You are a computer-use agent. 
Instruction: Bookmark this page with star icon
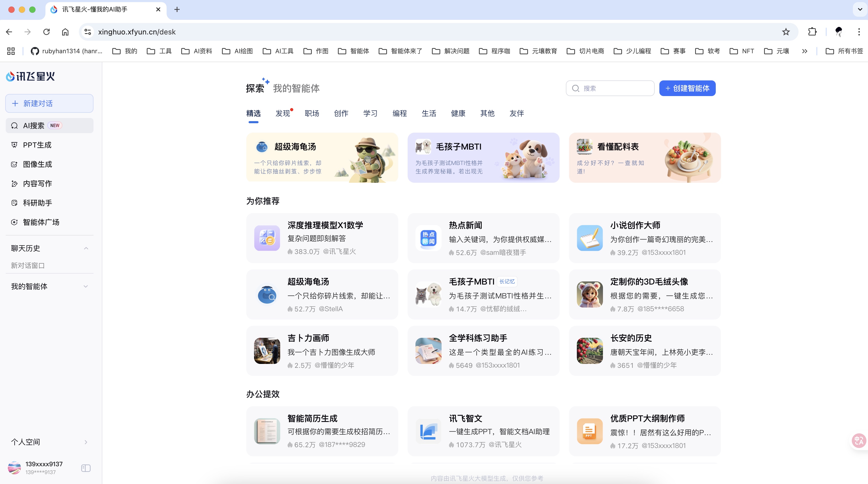pyautogui.click(x=786, y=32)
